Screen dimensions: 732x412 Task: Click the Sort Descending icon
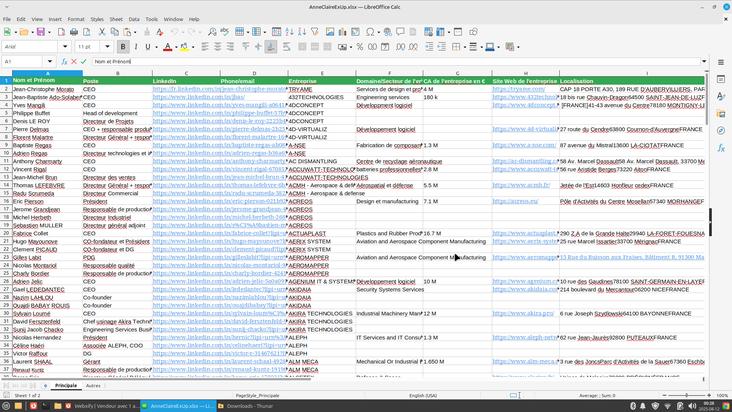pos(302,32)
